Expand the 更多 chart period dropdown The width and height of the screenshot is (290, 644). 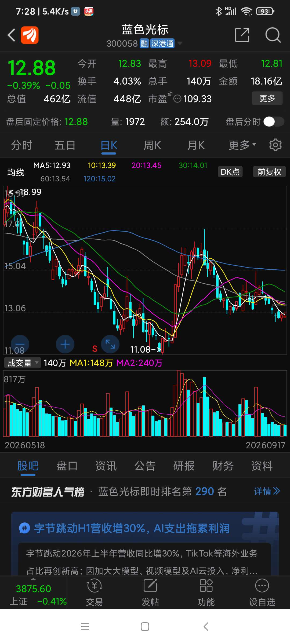(242, 145)
